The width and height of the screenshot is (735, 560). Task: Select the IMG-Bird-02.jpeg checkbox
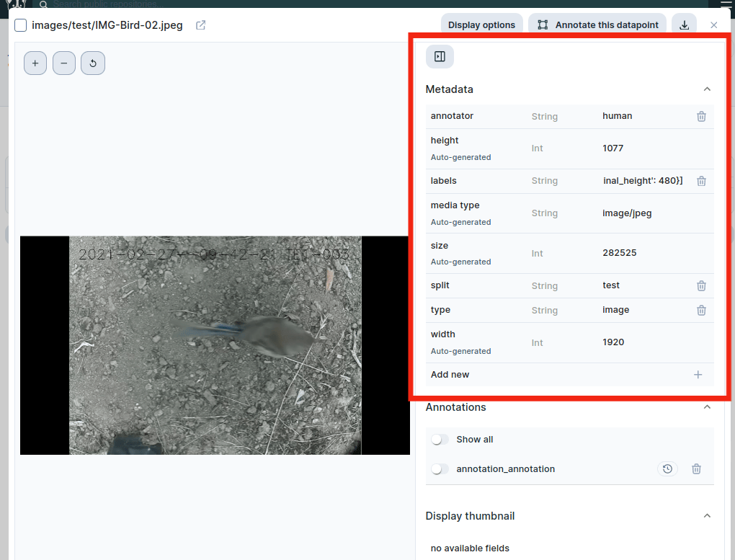pos(21,25)
